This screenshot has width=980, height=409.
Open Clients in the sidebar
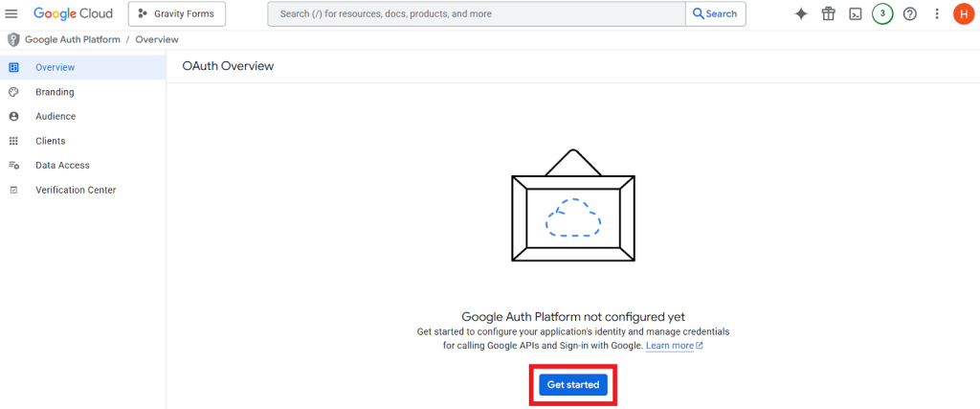click(82, 141)
